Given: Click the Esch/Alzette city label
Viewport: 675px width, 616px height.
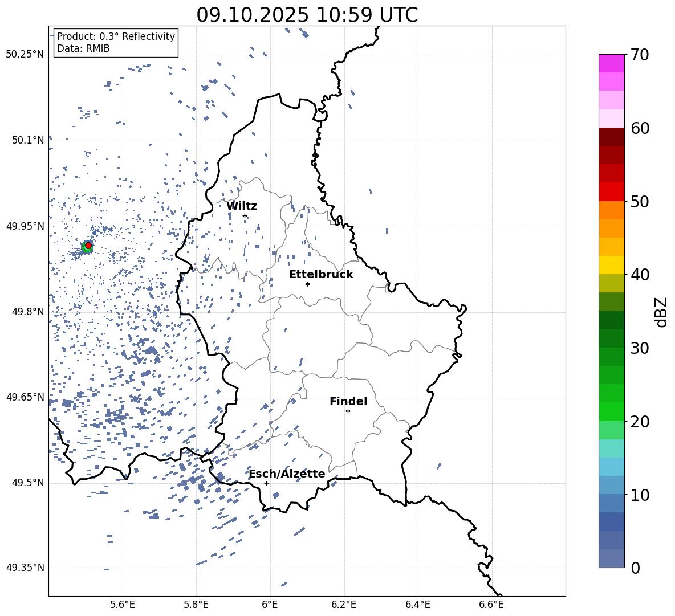Looking at the screenshot, I should click(x=287, y=474).
